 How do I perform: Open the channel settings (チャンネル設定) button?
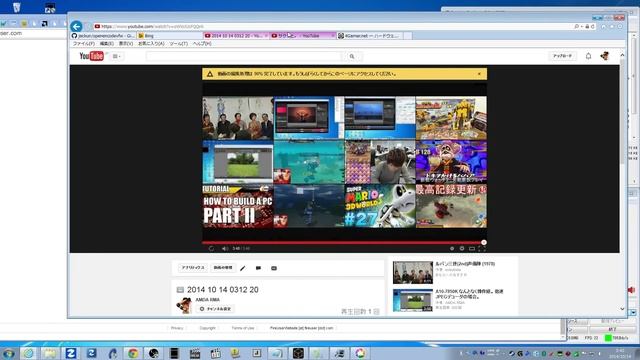tap(216, 309)
